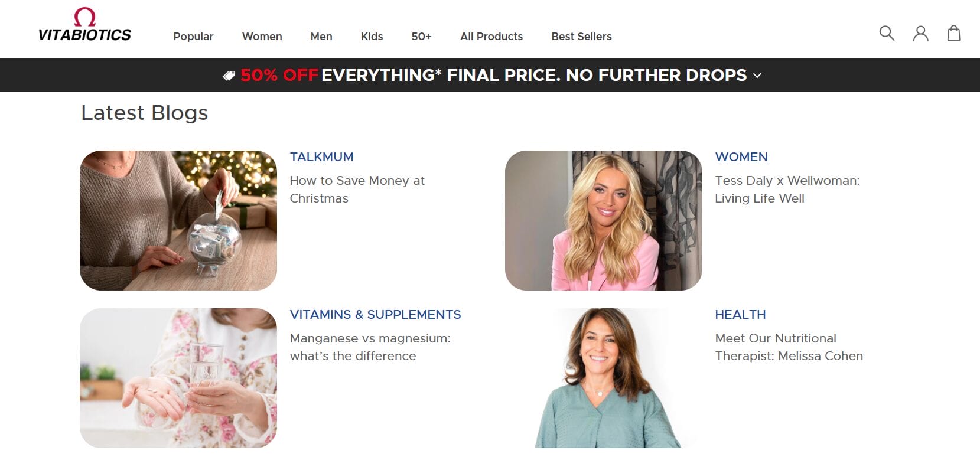The height and width of the screenshot is (470, 980).
Task: Click the Melissa Cohen portrait thumbnail
Action: pyautogui.click(x=604, y=378)
